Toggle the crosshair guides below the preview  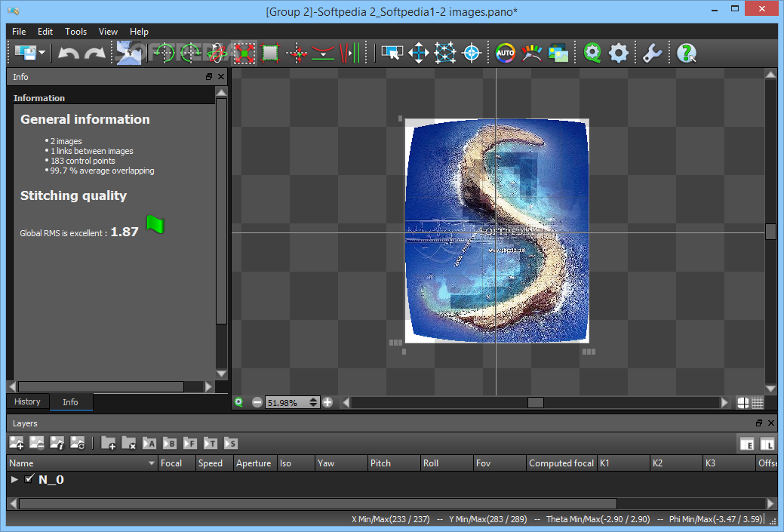[743, 402]
